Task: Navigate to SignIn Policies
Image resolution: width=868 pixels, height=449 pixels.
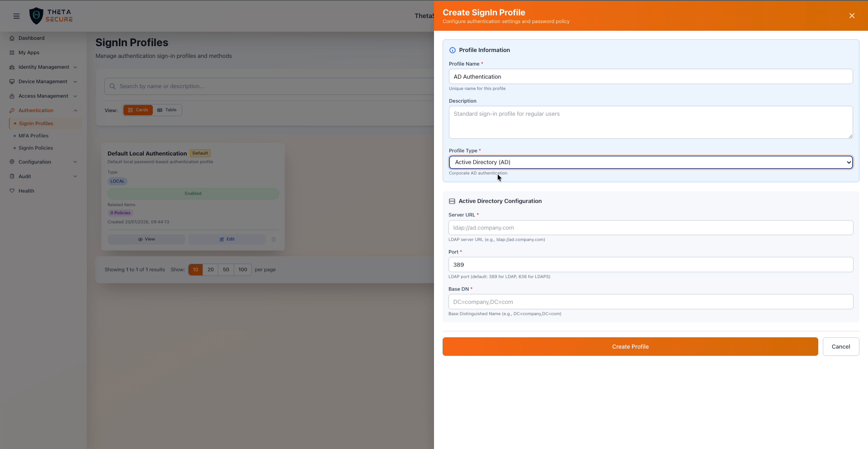Action: click(x=35, y=148)
